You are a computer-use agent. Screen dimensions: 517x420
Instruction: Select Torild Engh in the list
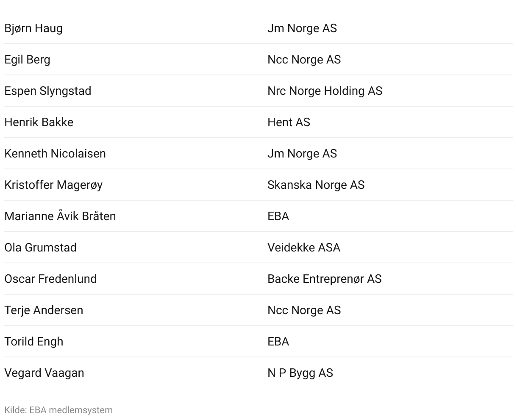(x=34, y=342)
